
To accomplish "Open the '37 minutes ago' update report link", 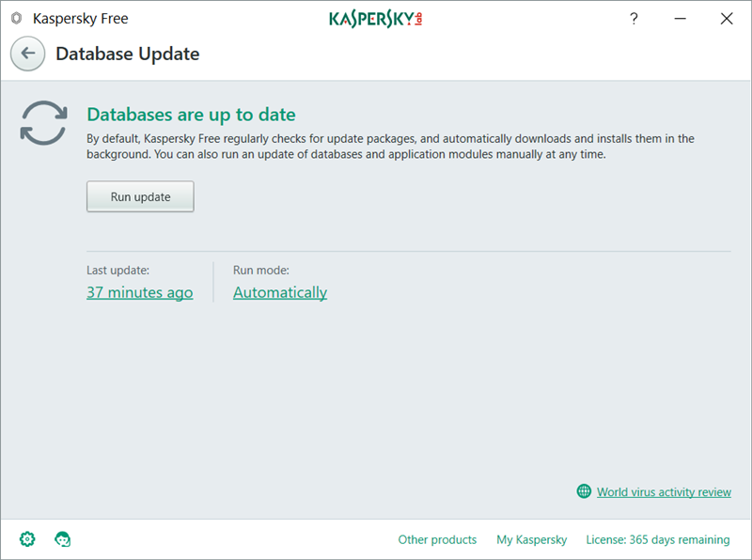I will [x=139, y=292].
